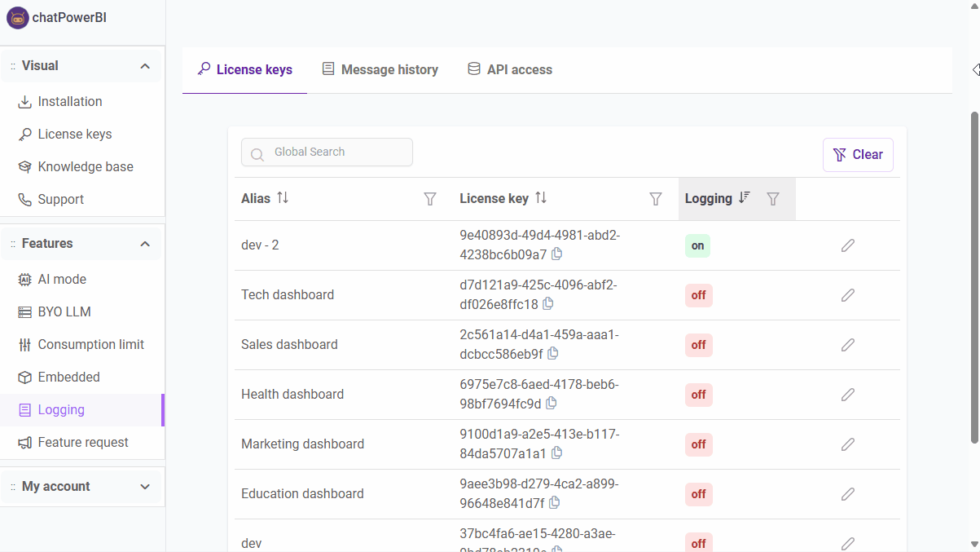Edit the dev - 2 row

(x=848, y=245)
